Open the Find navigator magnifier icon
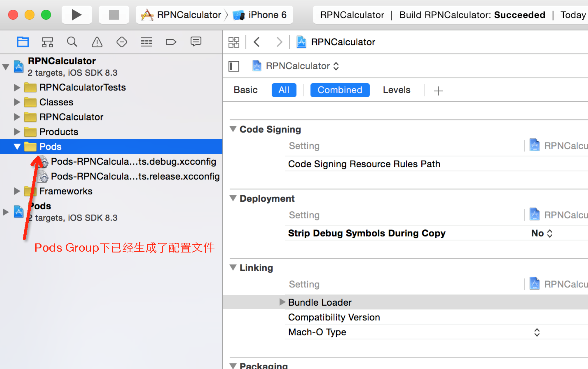 point(72,42)
